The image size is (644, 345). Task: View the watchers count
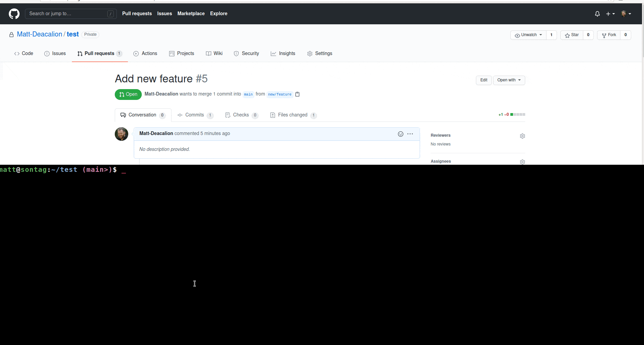tap(552, 35)
